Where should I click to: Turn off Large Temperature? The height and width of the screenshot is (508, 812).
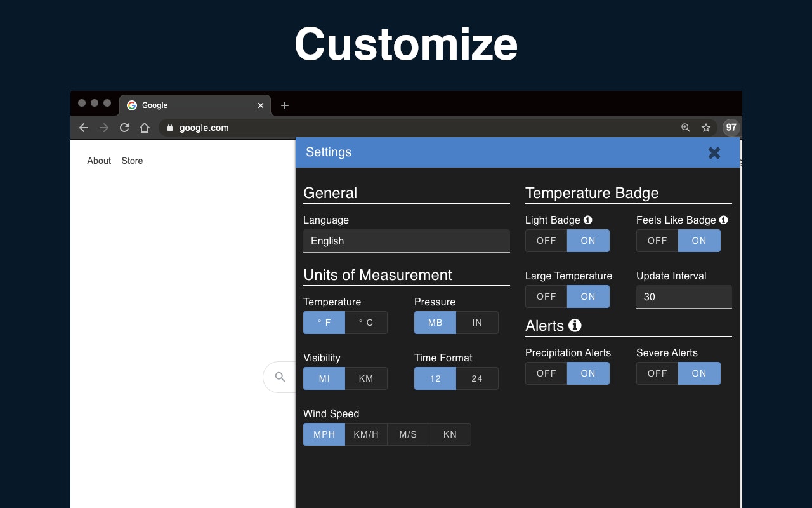pyautogui.click(x=546, y=297)
